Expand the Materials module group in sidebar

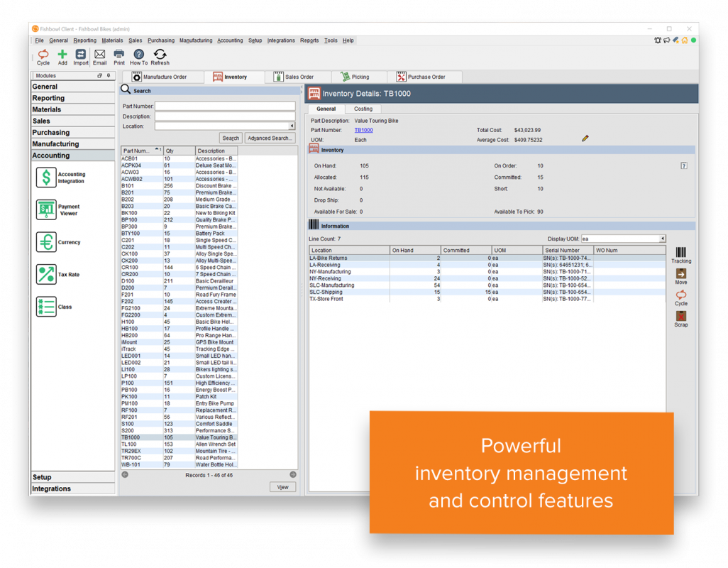tap(73, 109)
